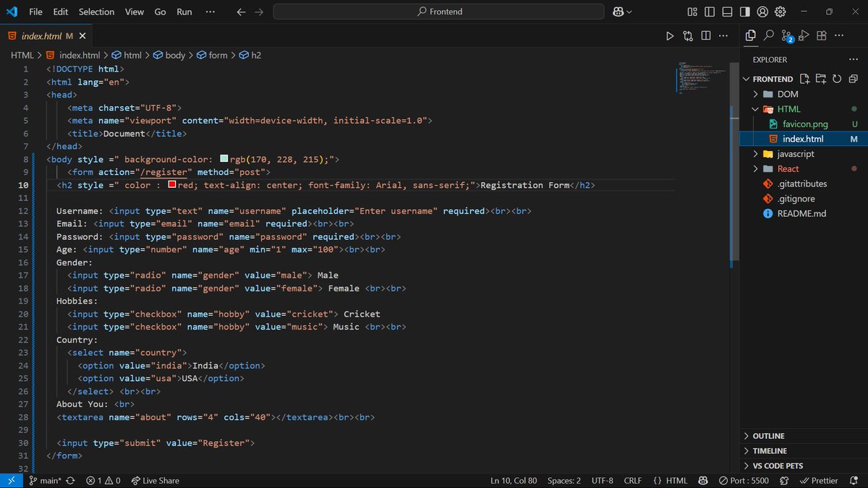Screen dimensions: 868x488
Task: Run the code with the play button
Action: coord(670,35)
